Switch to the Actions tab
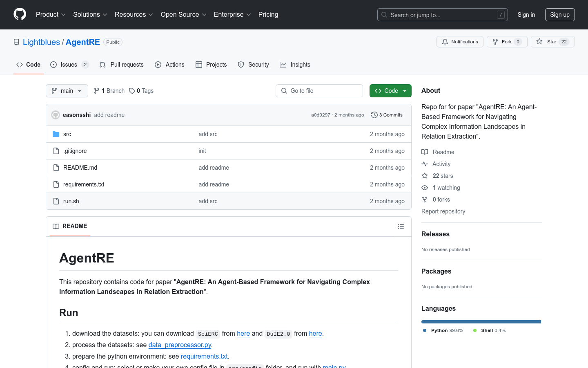 click(x=170, y=65)
